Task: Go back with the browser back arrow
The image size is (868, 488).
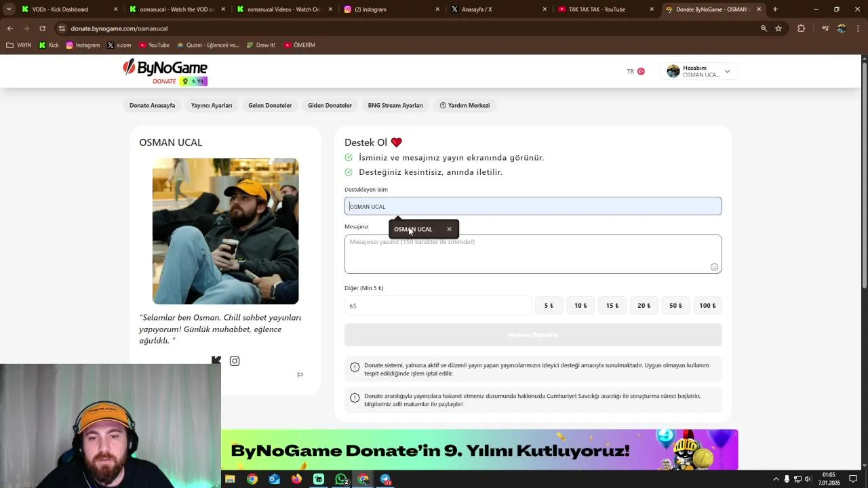Action: 10,28
